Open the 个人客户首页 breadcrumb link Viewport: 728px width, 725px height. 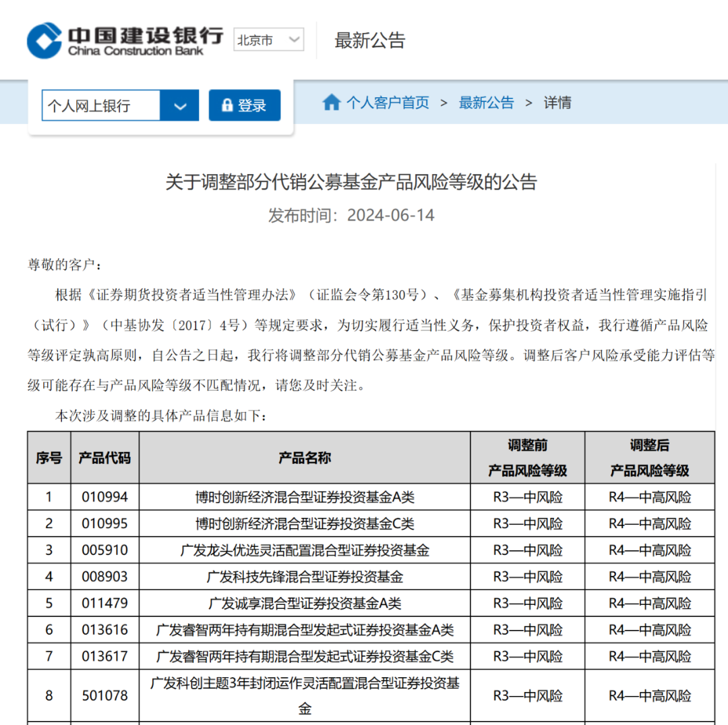pyautogui.click(x=388, y=103)
